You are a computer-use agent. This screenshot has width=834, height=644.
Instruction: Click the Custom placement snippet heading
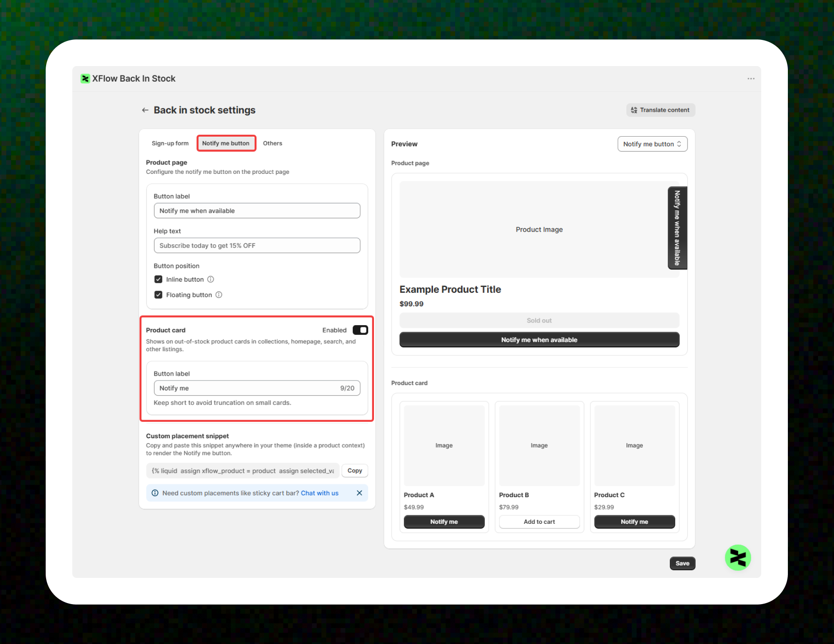click(187, 436)
